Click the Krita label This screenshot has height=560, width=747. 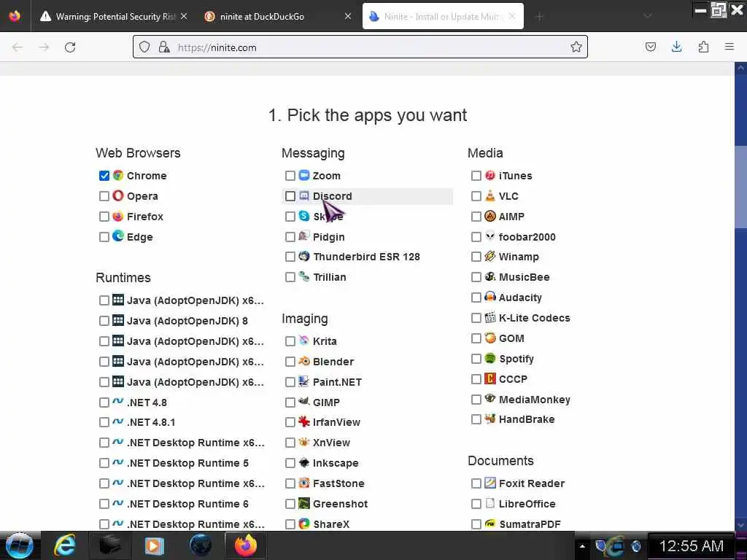click(325, 341)
